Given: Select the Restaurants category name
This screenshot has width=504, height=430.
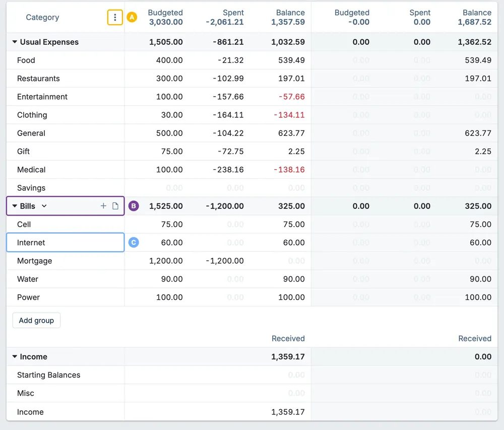Looking at the screenshot, I should (x=38, y=79).
